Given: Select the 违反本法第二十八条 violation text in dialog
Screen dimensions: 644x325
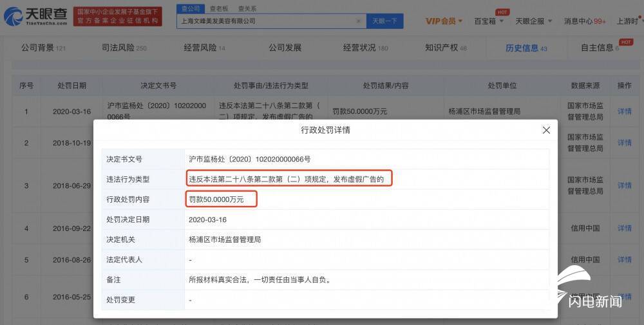Looking at the screenshot, I should (x=287, y=180).
